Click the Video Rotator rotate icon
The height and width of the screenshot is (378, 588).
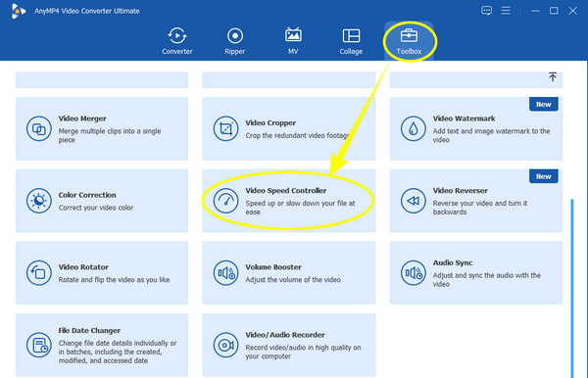(x=38, y=273)
